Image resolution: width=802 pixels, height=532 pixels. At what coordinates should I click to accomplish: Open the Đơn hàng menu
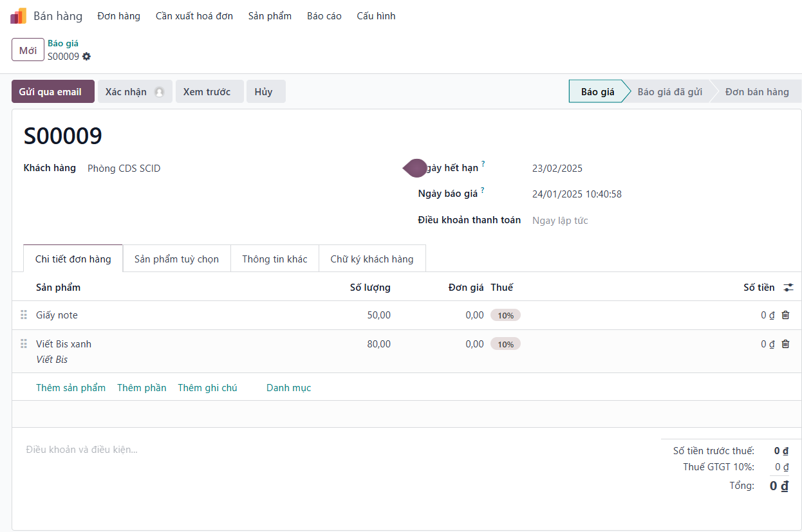click(x=119, y=16)
